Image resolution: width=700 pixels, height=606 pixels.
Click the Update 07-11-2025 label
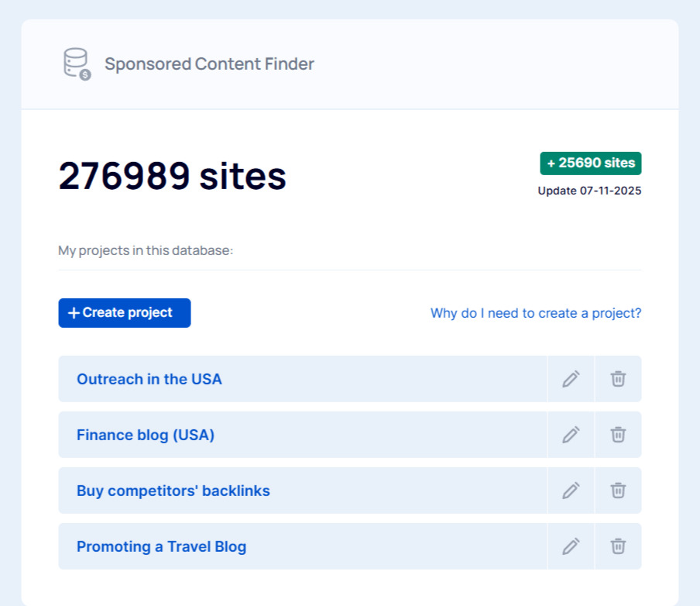click(588, 191)
